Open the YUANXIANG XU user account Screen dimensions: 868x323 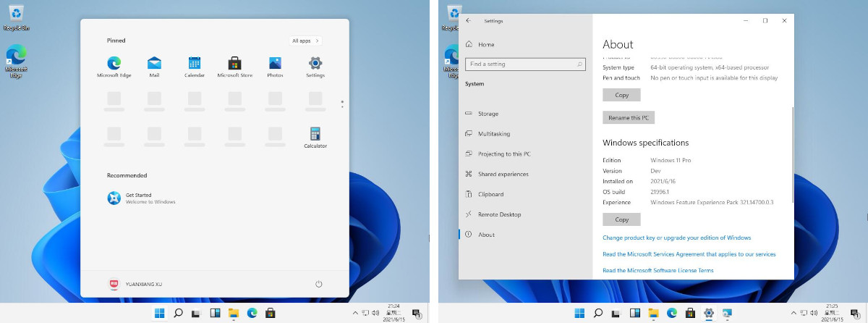click(x=135, y=284)
